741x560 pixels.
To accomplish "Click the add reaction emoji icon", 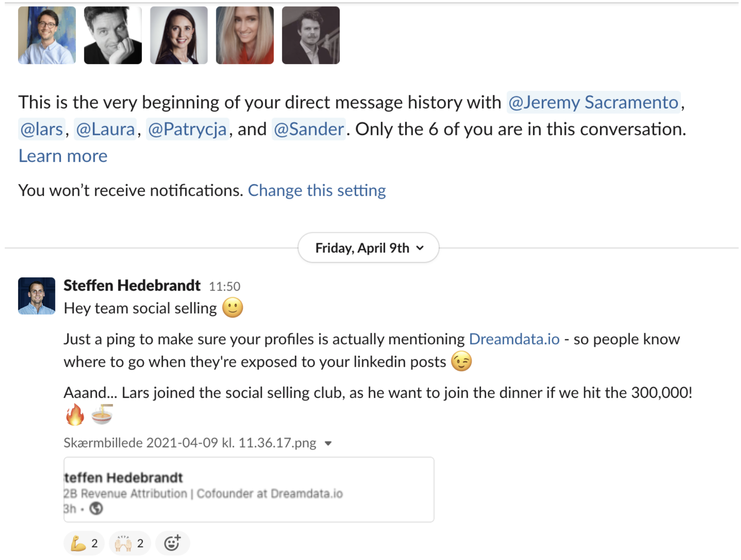I will (x=172, y=543).
